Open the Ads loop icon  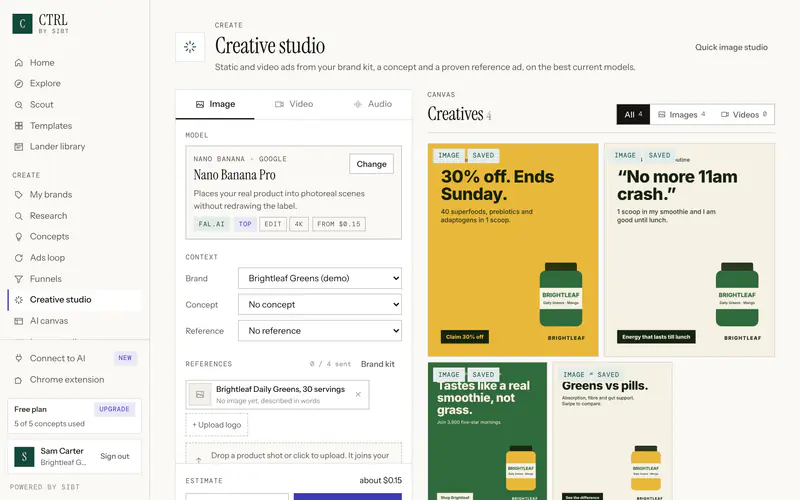click(x=19, y=258)
